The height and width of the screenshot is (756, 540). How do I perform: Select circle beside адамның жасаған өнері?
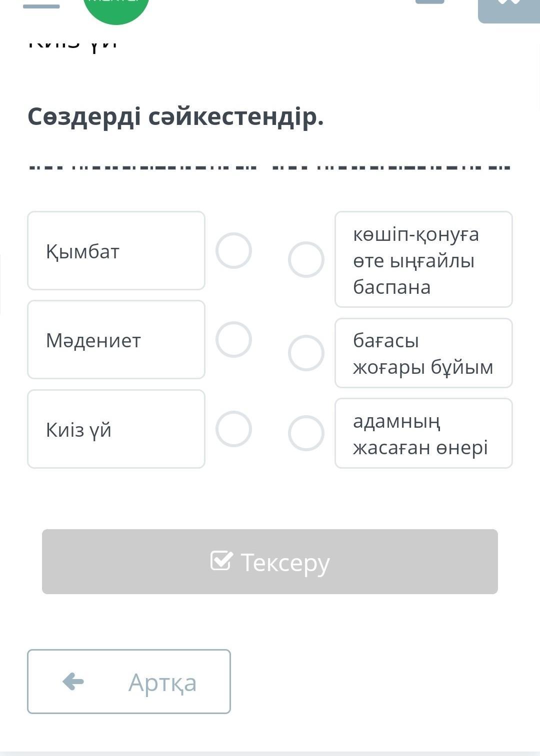pyautogui.click(x=306, y=433)
